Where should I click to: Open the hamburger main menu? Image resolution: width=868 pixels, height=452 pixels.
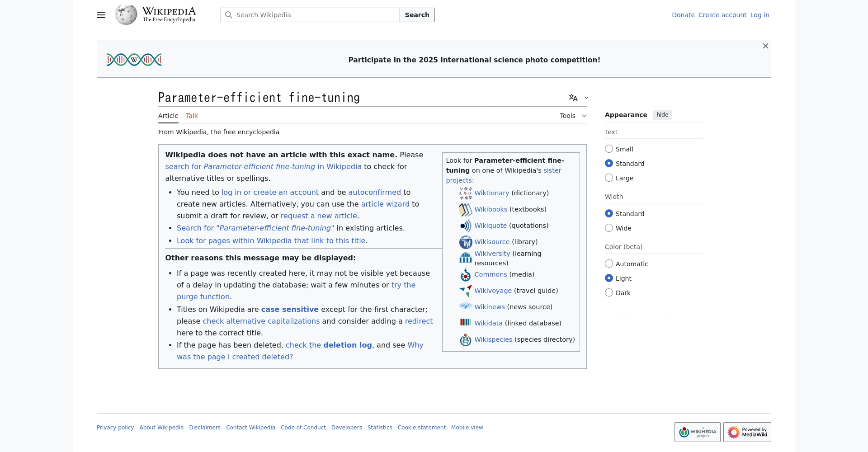coord(101,15)
